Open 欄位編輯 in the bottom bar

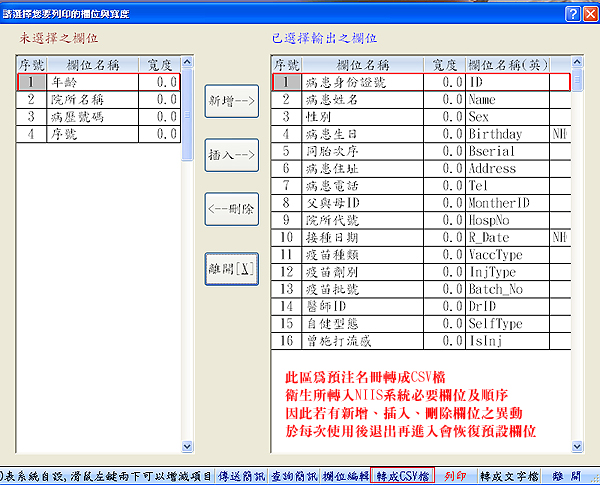point(345,476)
